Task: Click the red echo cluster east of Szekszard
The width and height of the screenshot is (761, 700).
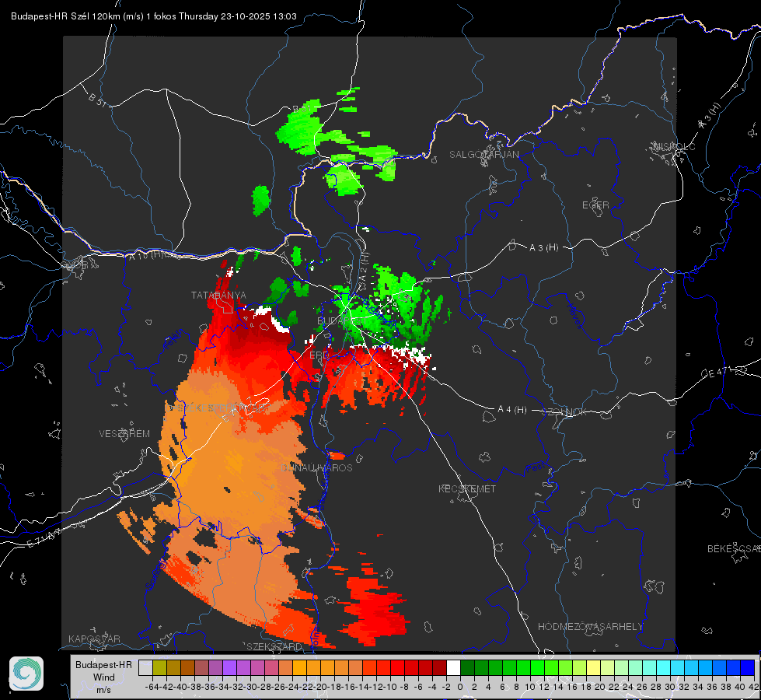Action: (374, 610)
